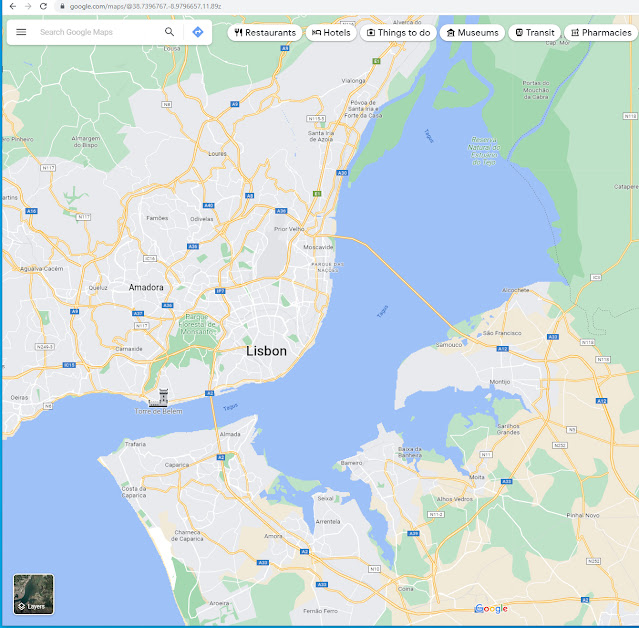639x628 pixels.
Task: Click the Barreiro place label
Action: click(x=351, y=463)
